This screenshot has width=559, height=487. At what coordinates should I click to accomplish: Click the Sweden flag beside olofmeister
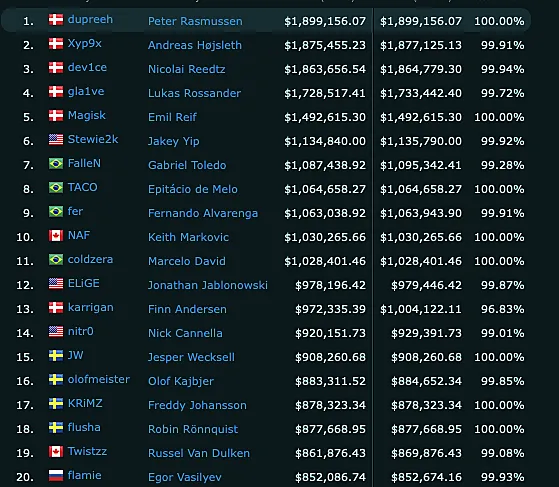coord(56,379)
